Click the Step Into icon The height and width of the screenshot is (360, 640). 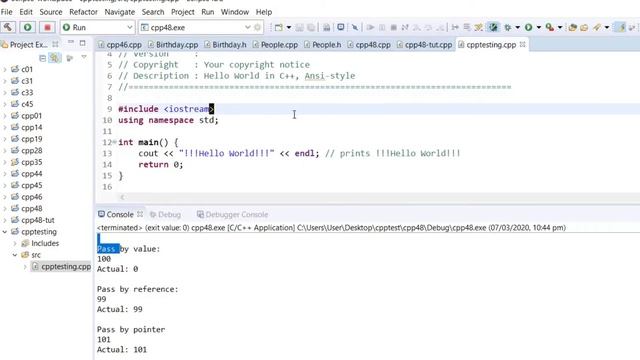tap(417, 27)
